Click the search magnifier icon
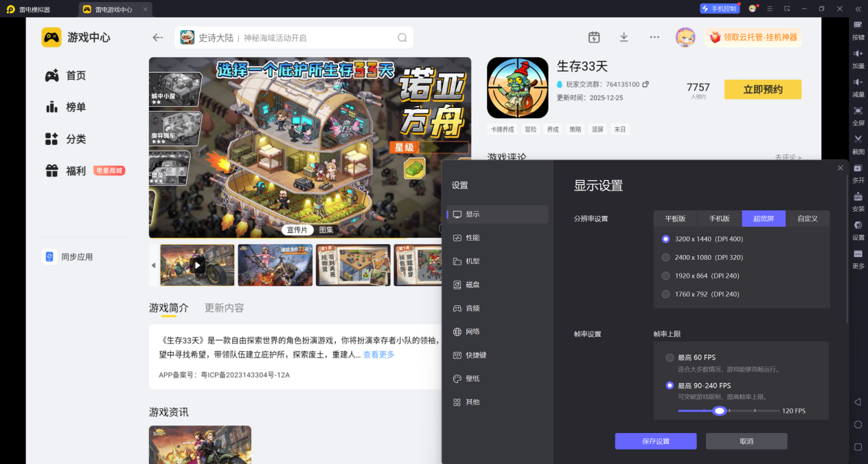The width and height of the screenshot is (868, 464). (x=402, y=38)
